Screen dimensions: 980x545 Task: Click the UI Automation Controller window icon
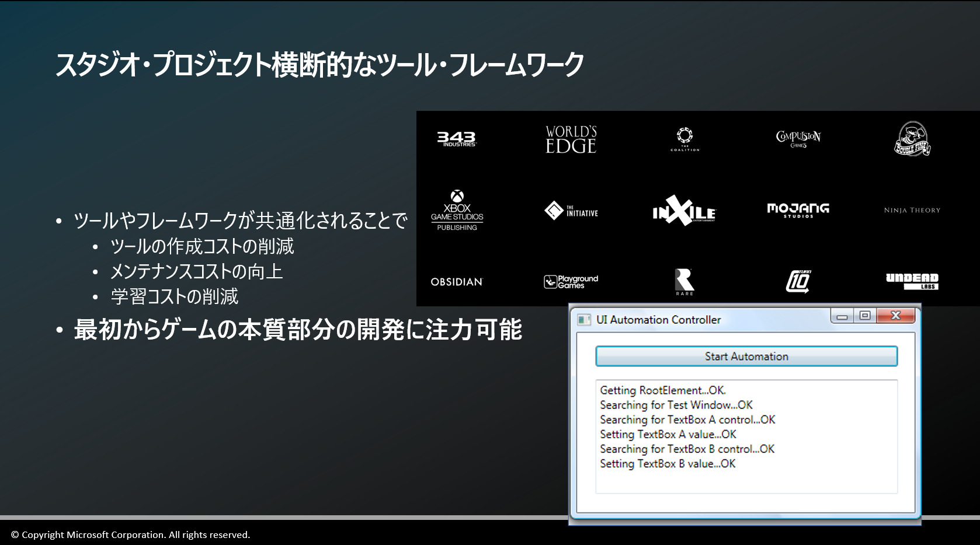point(584,320)
